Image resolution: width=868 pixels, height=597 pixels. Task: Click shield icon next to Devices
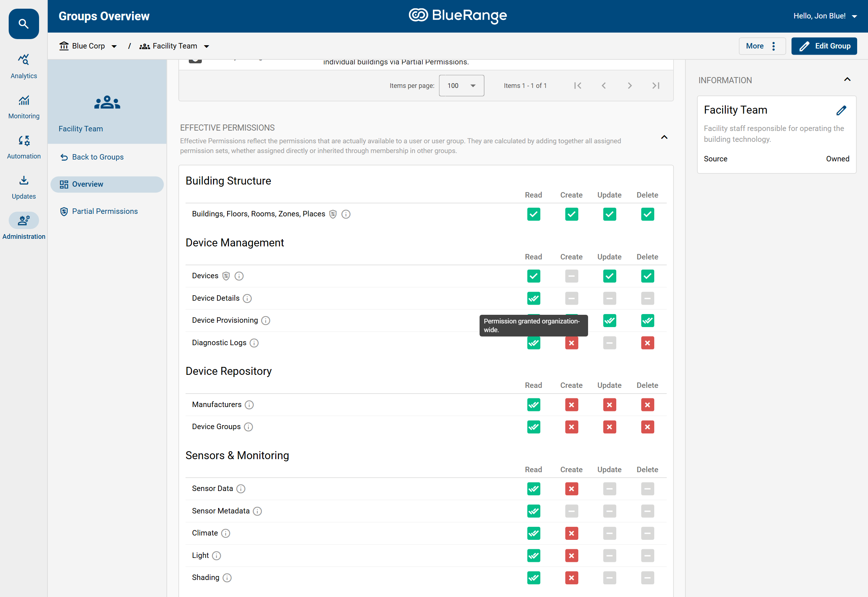coord(226,276)
